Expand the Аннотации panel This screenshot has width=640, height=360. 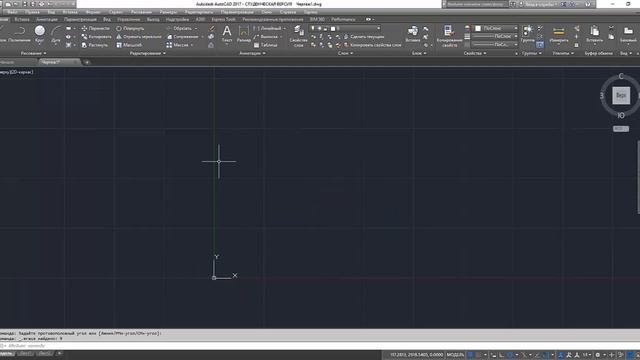coord(253,53)
